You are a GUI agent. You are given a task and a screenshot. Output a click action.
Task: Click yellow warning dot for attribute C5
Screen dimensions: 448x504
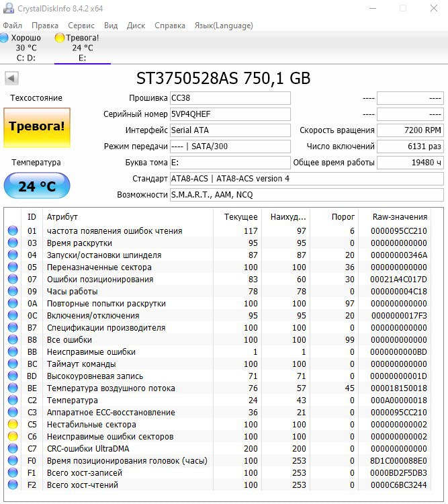[13, 424]
